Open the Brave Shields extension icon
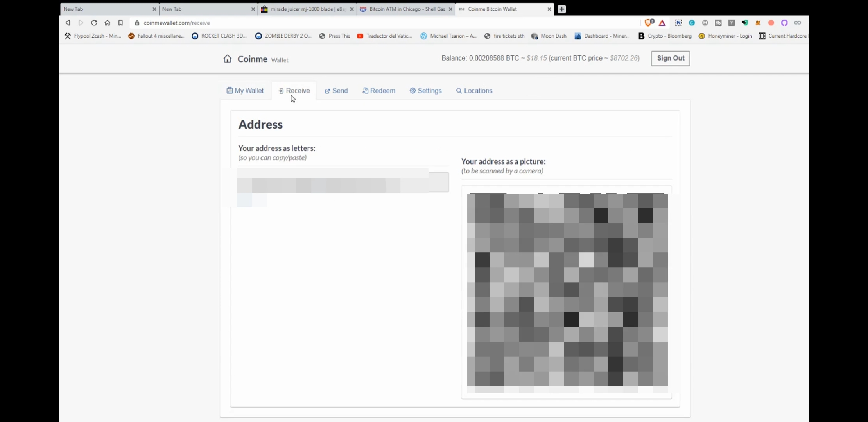 point(648,23)
